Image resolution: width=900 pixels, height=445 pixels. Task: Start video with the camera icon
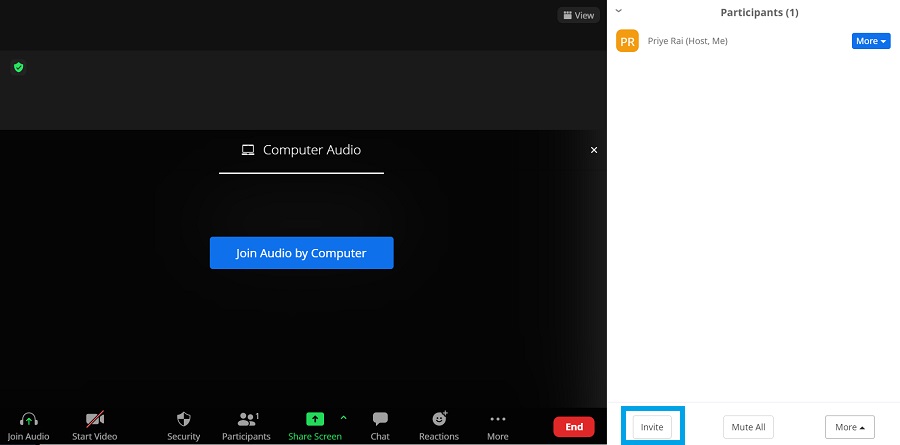95,420
